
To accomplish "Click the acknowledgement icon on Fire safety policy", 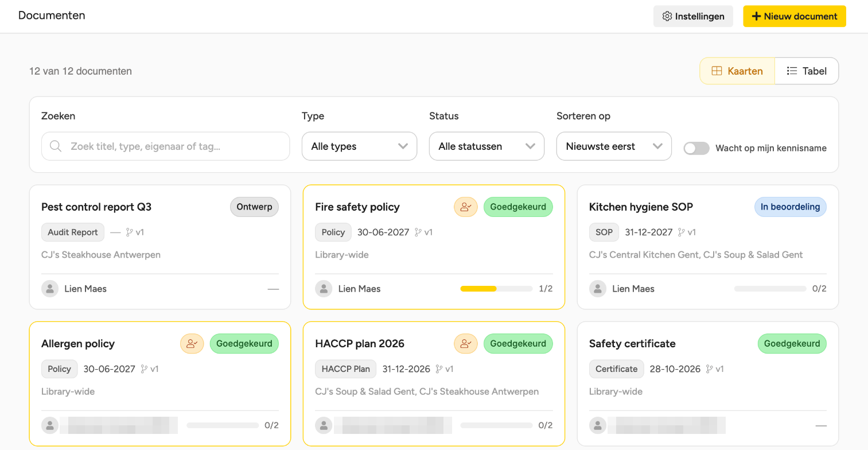I will coord(466,207).
